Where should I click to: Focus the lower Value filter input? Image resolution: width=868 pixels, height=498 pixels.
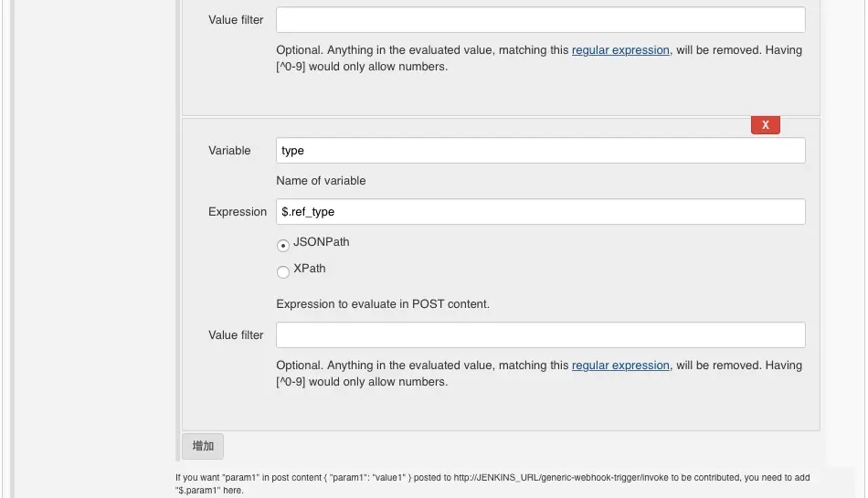pyautogui.click(x=540, y=335)
